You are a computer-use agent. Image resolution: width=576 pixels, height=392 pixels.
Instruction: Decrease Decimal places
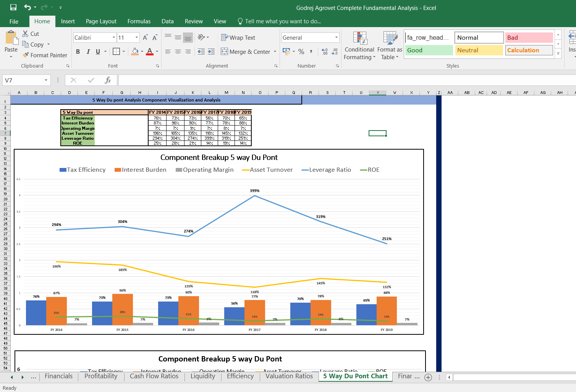point(335,52)
